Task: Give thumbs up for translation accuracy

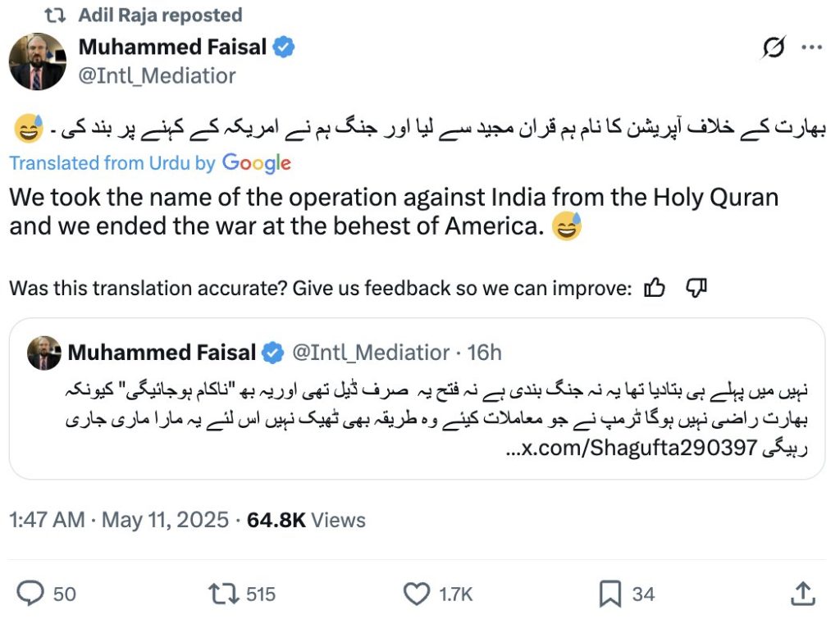Action: coord(654,288)
